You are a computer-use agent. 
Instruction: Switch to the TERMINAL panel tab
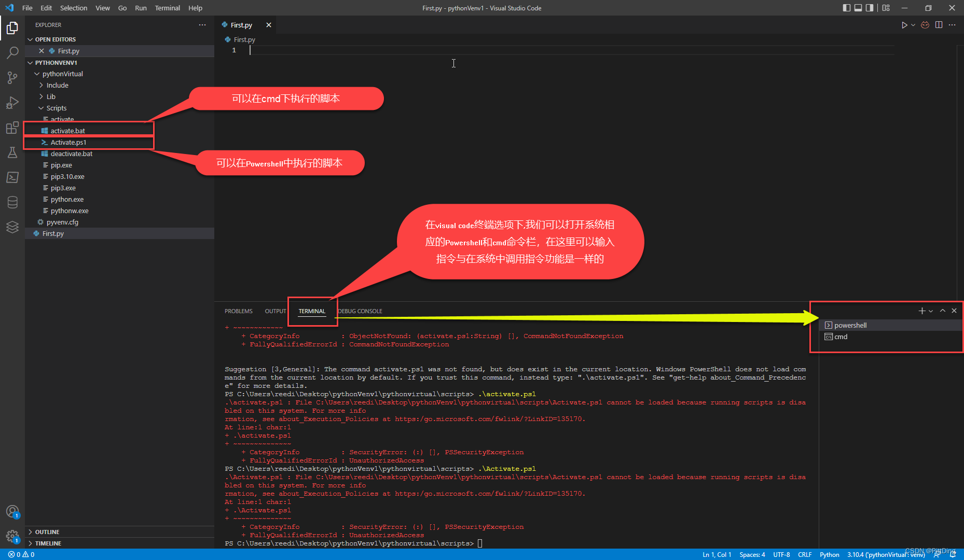312,311
